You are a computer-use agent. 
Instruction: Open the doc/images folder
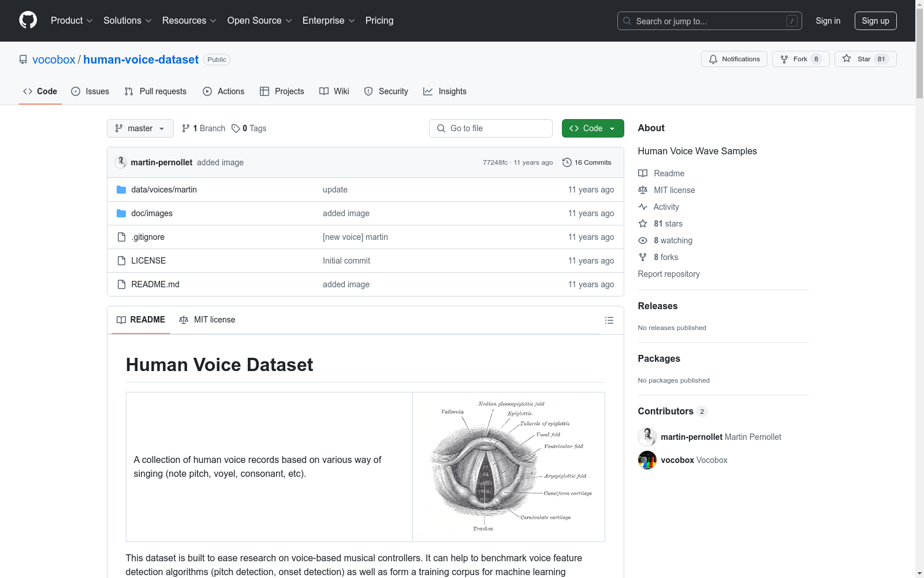[x=152, y=213]
